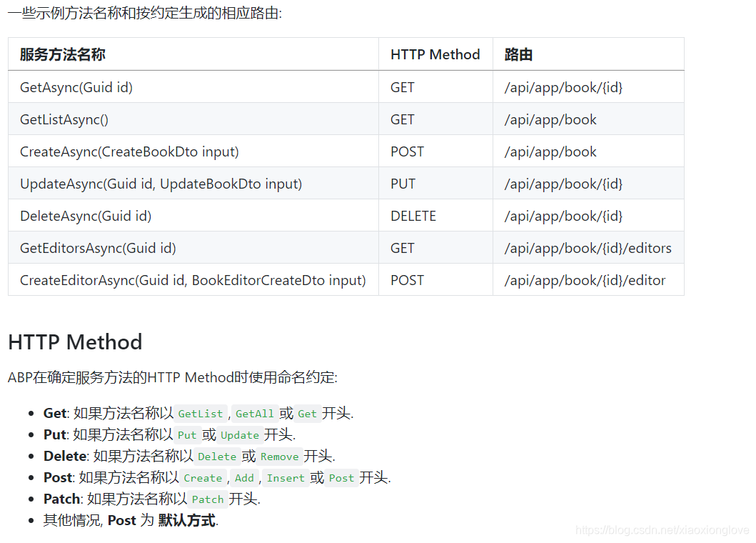Select the Remove code snippet
Viewport: 756px width, 543px height.
click(x=279, y=457)
